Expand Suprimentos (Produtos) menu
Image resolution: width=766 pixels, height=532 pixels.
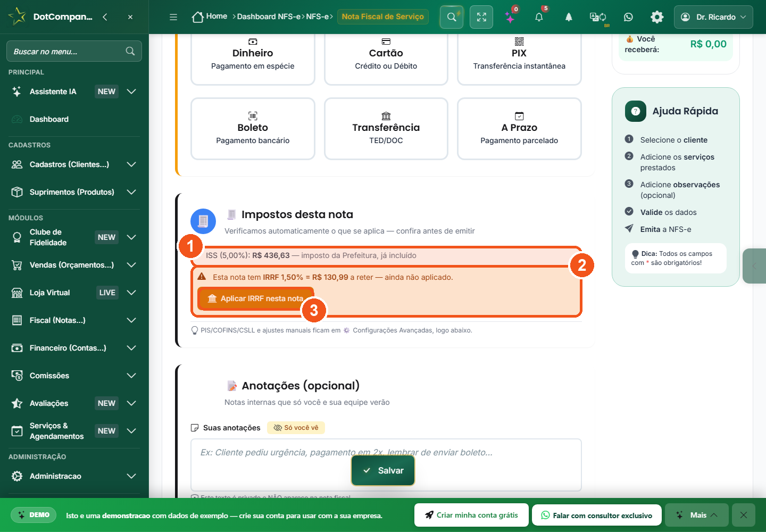coord(131,192)
